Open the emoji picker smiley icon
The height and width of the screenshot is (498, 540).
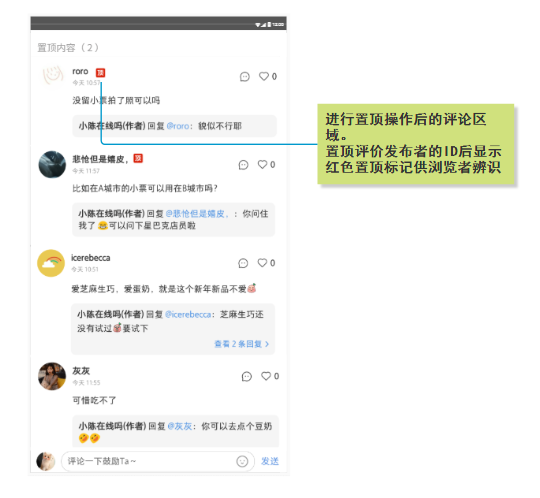tap(242, 461)
